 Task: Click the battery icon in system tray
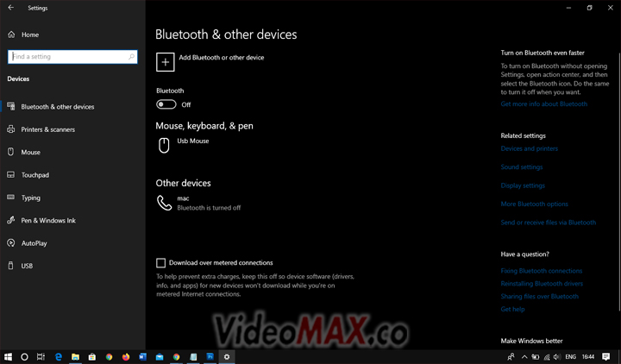tap(536, 357)
